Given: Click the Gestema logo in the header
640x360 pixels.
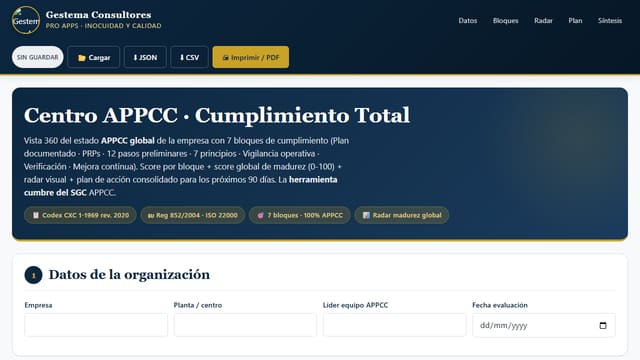Looking at the screenshot, I should coord(26,20).
